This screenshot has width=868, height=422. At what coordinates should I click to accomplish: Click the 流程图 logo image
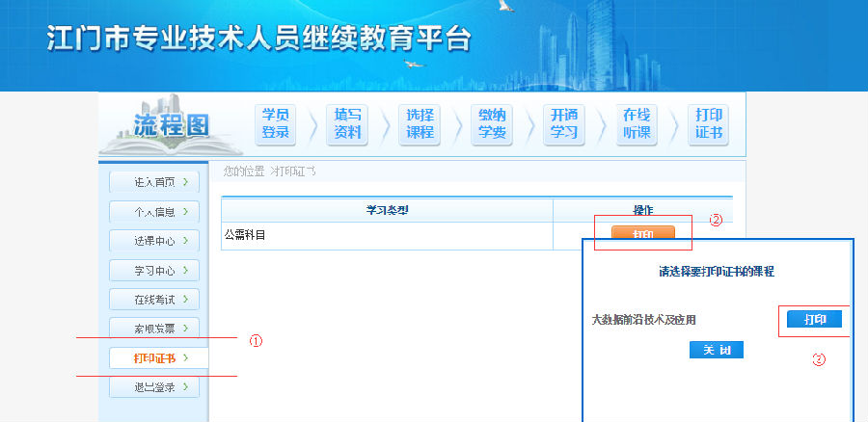point(158,125)
